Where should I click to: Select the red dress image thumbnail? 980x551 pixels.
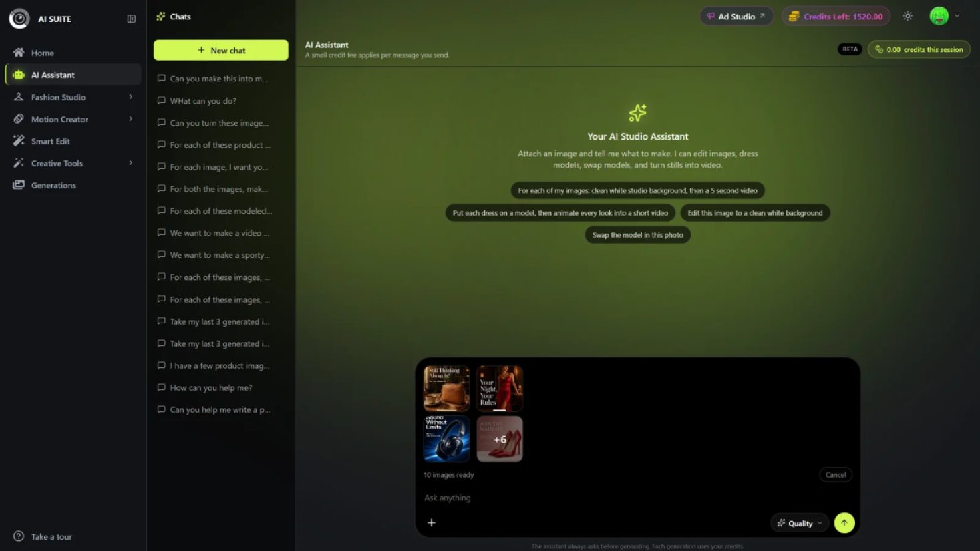click(500, 389)
